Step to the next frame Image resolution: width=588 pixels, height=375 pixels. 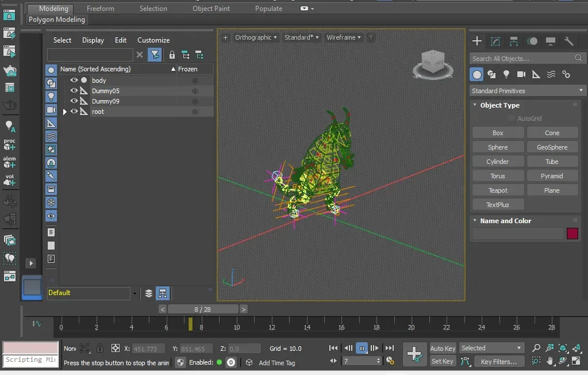tap(375, 348)
